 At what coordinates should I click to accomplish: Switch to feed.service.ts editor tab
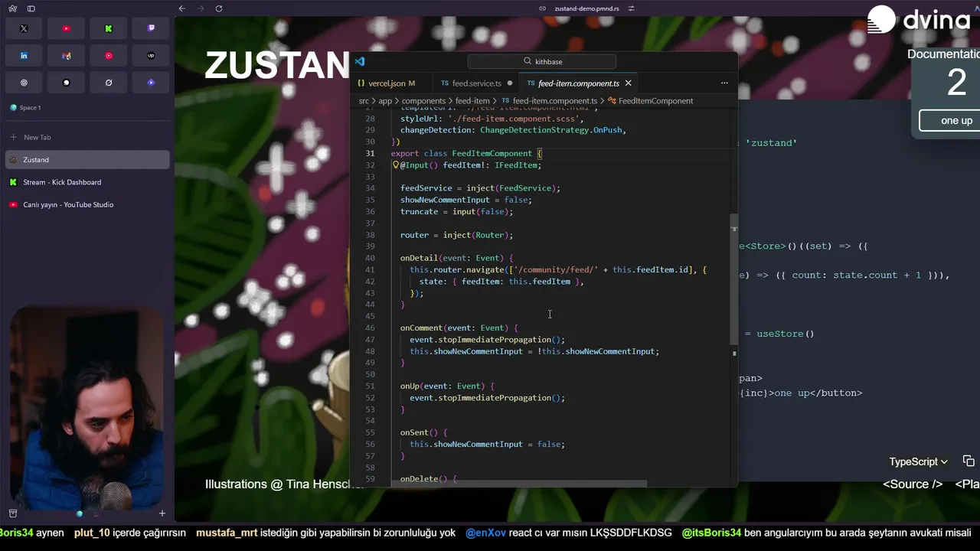point(475,83)
